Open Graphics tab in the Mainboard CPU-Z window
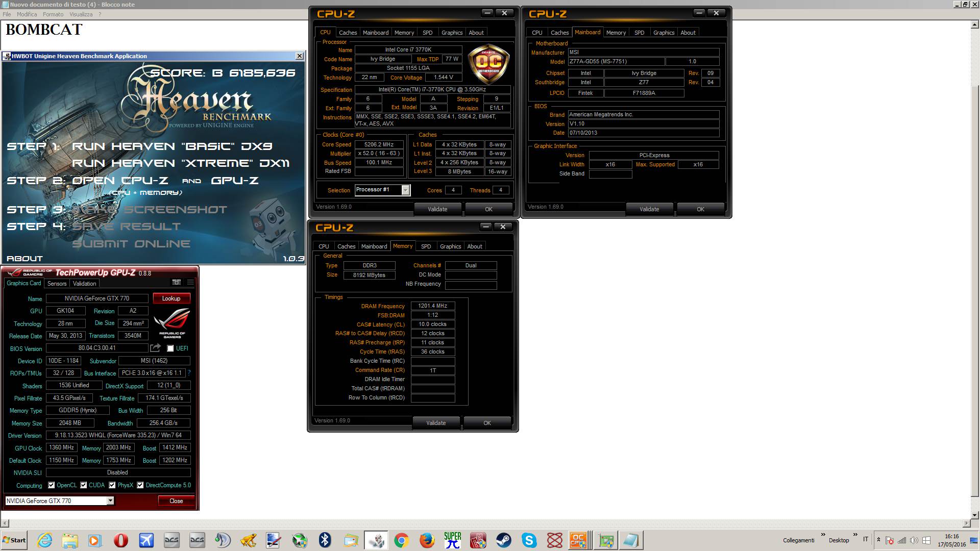This screenshot has width=980, height=551. click(x=664, y=33)
